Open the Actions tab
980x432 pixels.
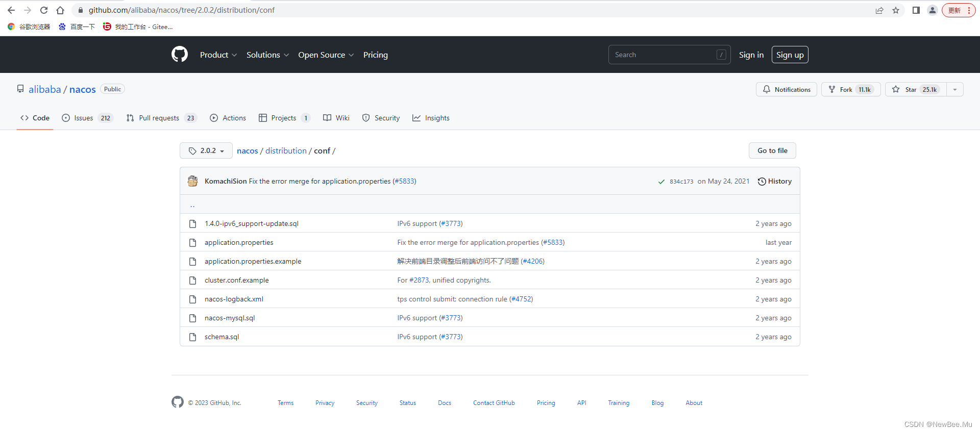[x=228, y=118]
